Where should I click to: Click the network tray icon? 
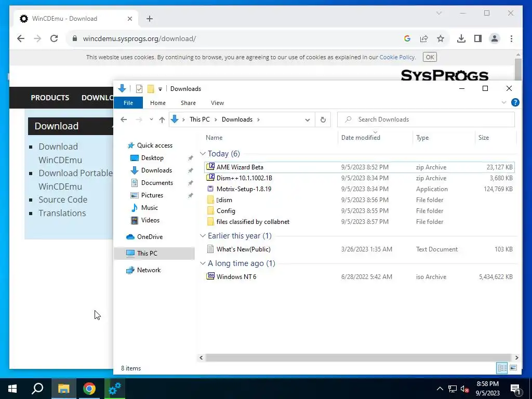453,389
